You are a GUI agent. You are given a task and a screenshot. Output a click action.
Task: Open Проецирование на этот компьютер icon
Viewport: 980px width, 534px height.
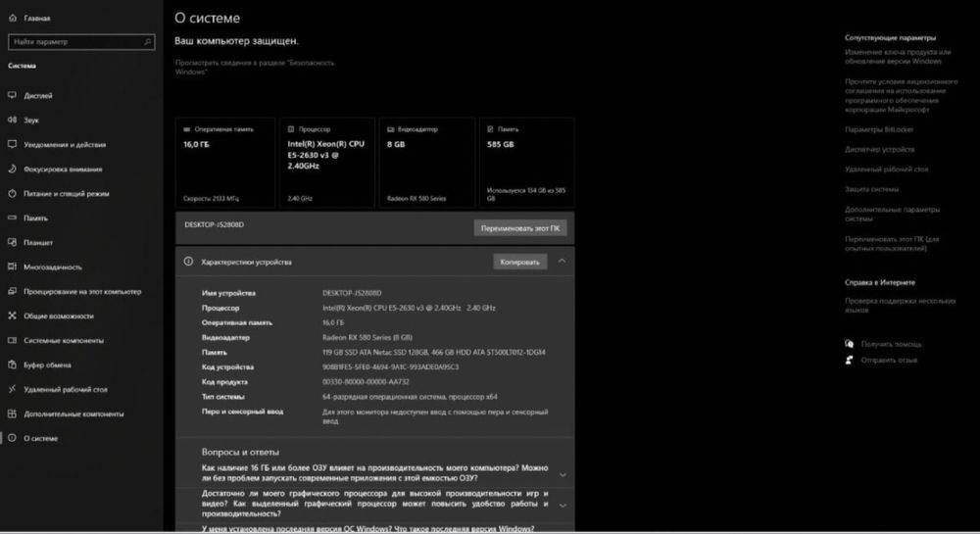pyautogui.click(x=12, y=291)
